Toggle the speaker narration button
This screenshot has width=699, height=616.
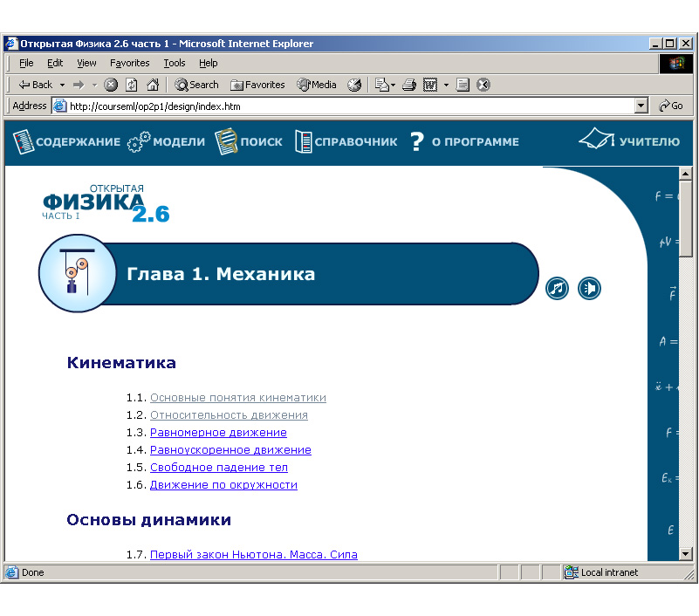click(x=589, y=288)
